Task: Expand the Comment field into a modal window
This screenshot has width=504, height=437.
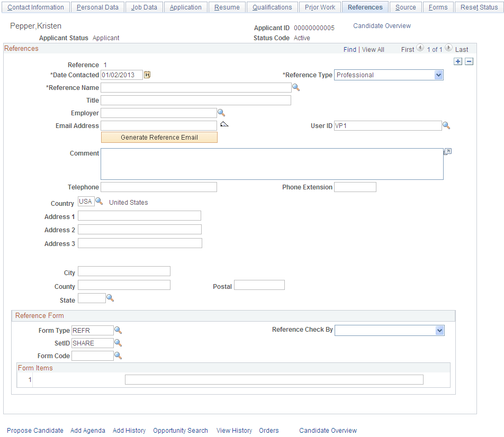Action: point(447,151)
